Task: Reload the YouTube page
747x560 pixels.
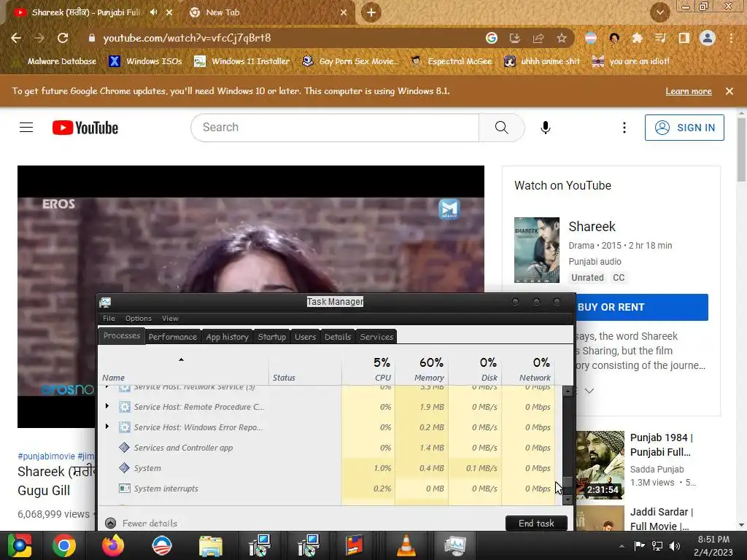Action: [x=63, y=38]
